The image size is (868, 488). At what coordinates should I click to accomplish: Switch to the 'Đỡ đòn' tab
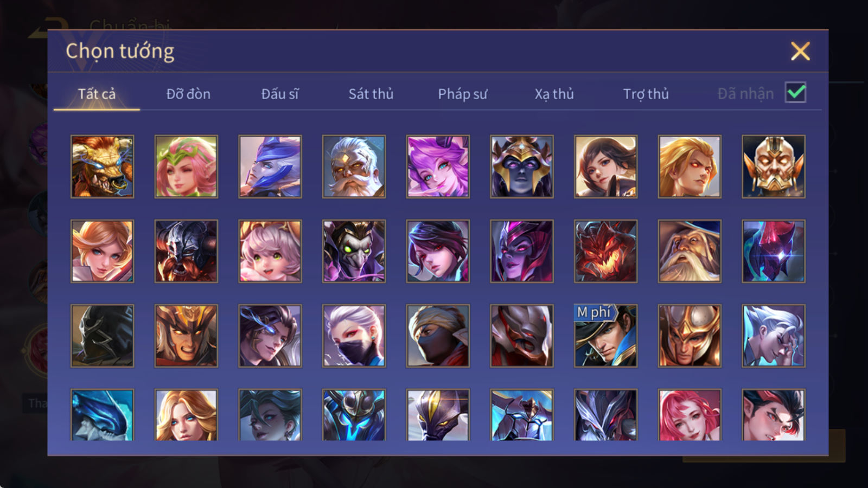(188, 94)
